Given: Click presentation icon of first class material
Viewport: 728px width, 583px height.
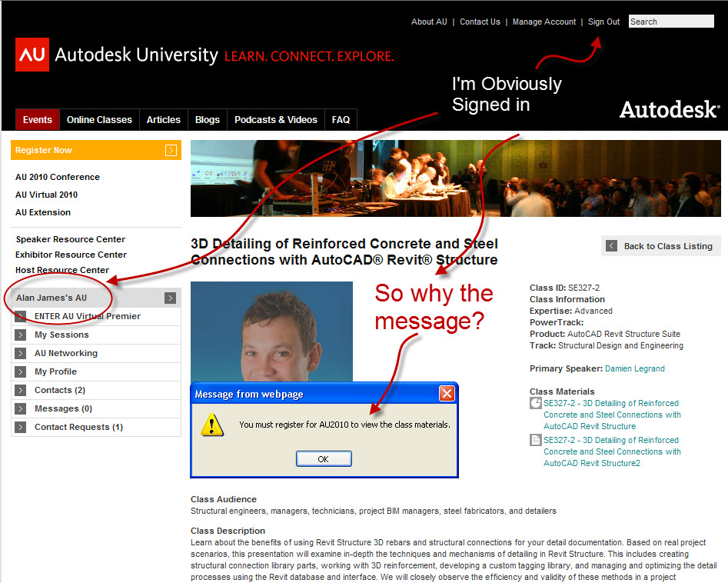Looking at the screenshot, I should pos(536,403).
